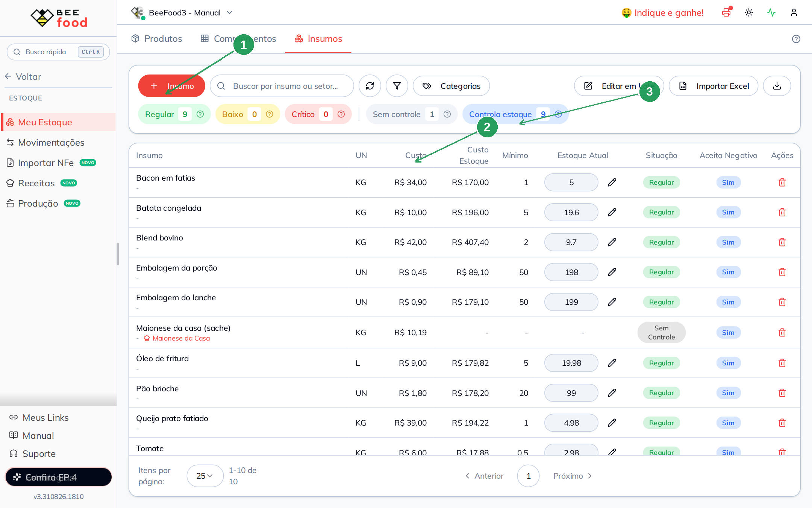Screen dimensions: 812x508
Task: Edit stock of Embalagem da porção pencil
Action: pos(612,272)
